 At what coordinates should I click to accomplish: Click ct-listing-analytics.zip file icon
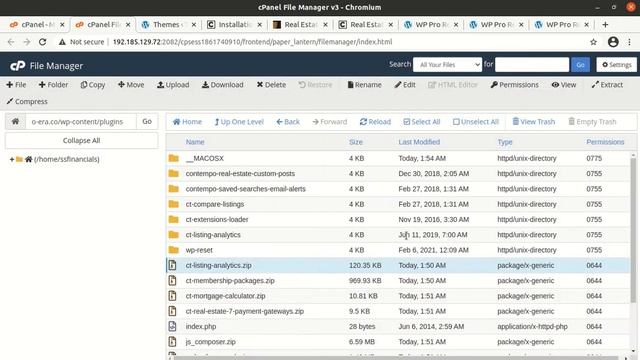click(x=173, y=265)
